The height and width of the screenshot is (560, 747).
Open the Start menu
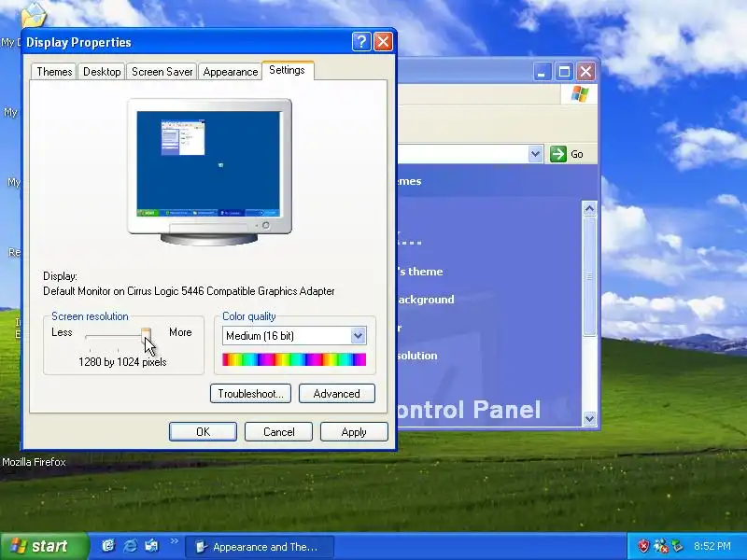tap(44, 546)
